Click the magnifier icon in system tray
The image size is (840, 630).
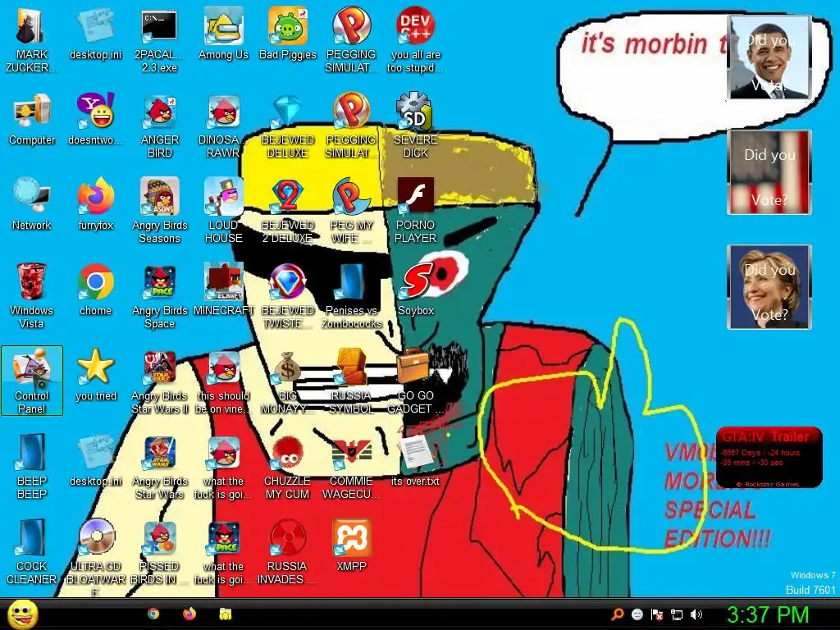point(618,614)
